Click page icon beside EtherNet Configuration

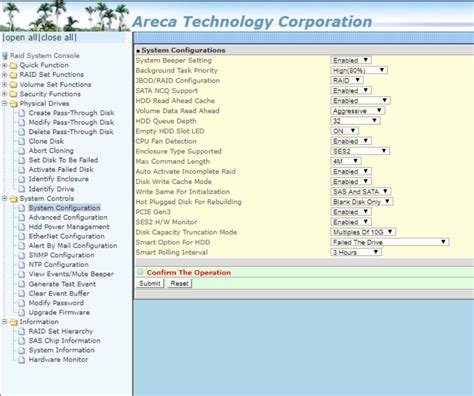tap(22, 236)
